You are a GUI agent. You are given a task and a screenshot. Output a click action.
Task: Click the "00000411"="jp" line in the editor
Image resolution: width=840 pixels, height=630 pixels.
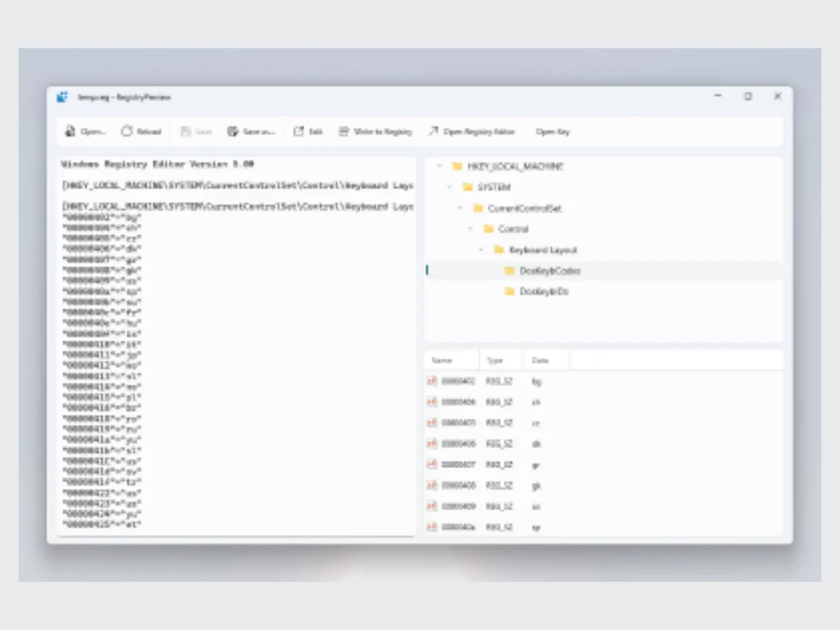pos(102,355)
